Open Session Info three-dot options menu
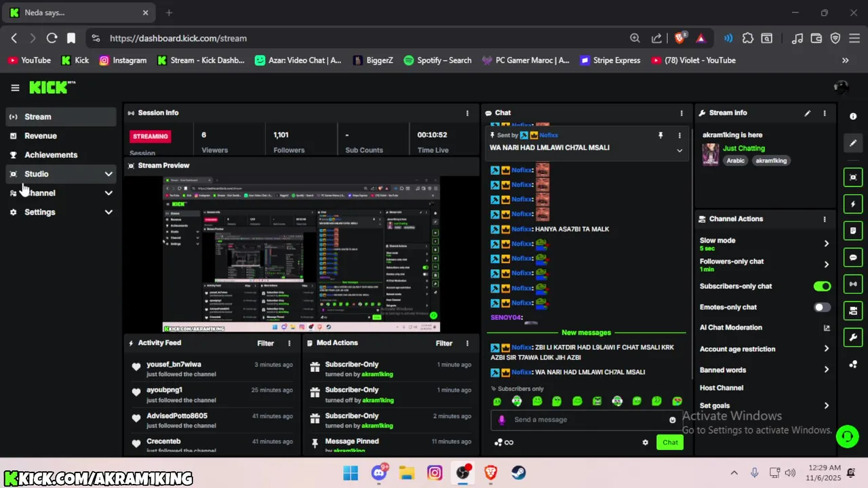The image size is (868, 488). (467, 113)
